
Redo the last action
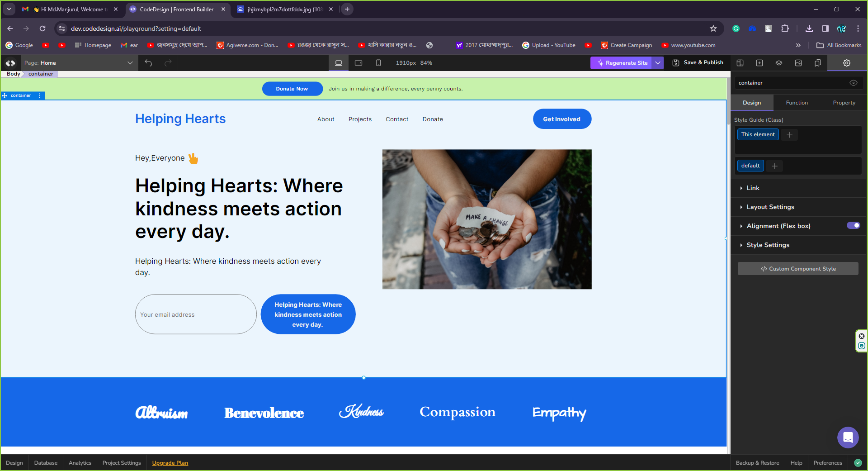pos(168,63)
